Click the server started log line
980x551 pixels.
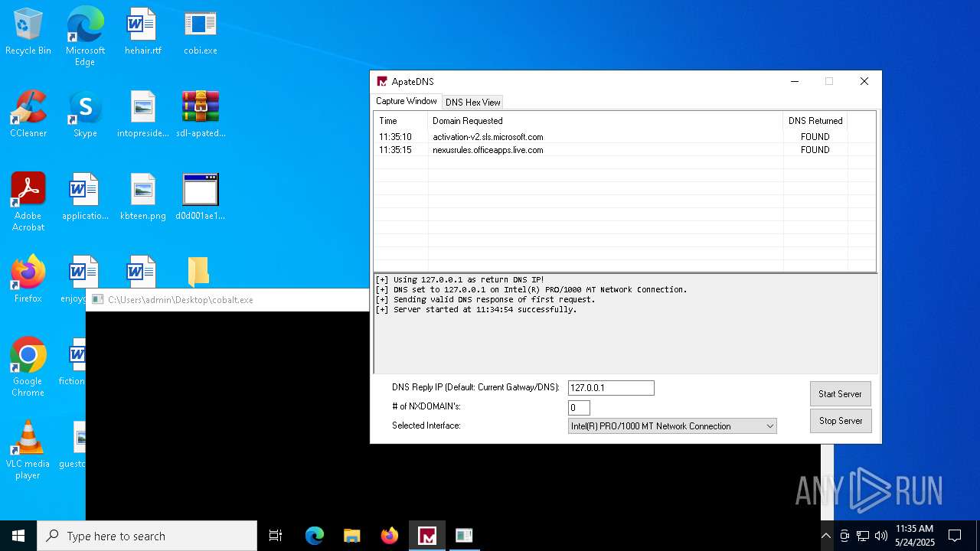[476, 309]
